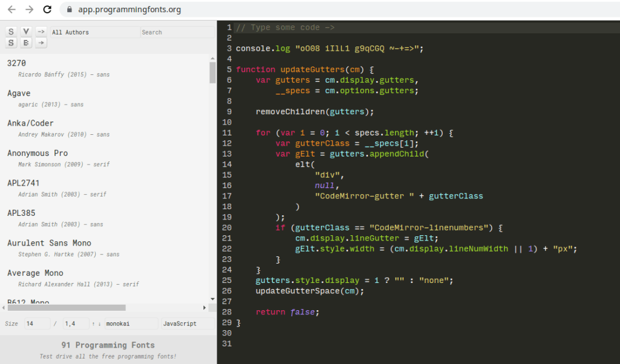Click the top "S" button in the filter toolbar
The image size is (620, 364).
(10, 31)
